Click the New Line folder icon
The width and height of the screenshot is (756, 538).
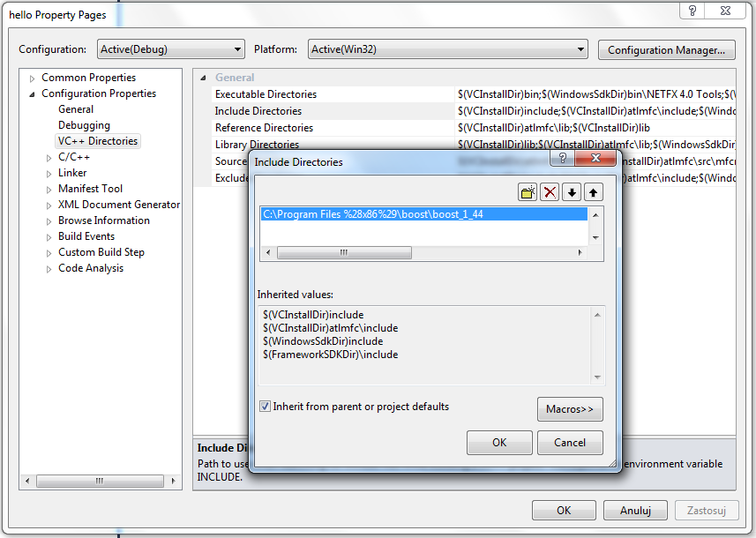pyautogui.click(x=528, y=192)
